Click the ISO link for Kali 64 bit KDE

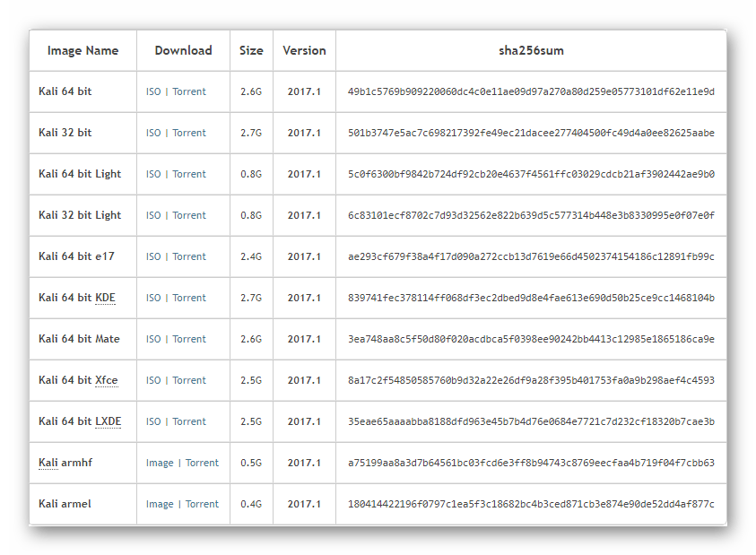(153, 298)
